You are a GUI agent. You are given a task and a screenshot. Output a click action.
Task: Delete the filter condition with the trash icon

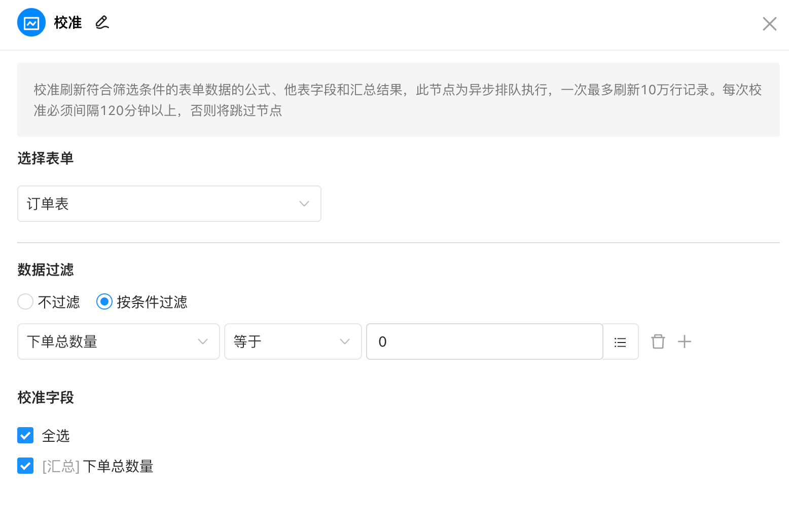pyautogui.click(x=658, y=341)
